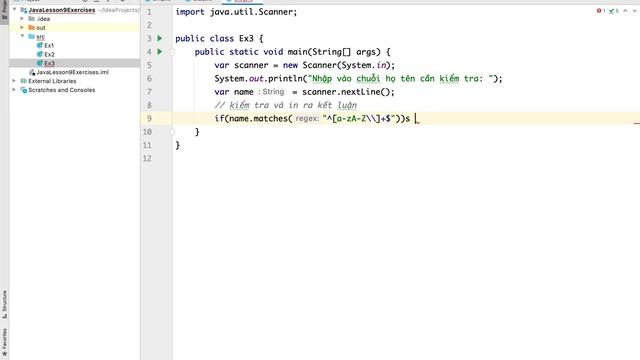Open the Favorites tool window
The width and height of the screenshot is (640, 360).
[4, 342]
